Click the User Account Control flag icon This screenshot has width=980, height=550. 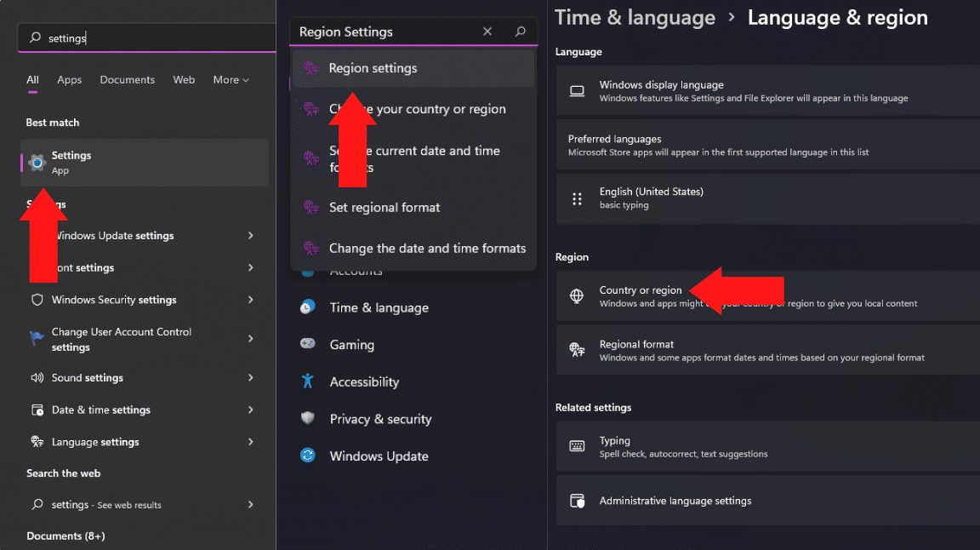tap(37, 339)
